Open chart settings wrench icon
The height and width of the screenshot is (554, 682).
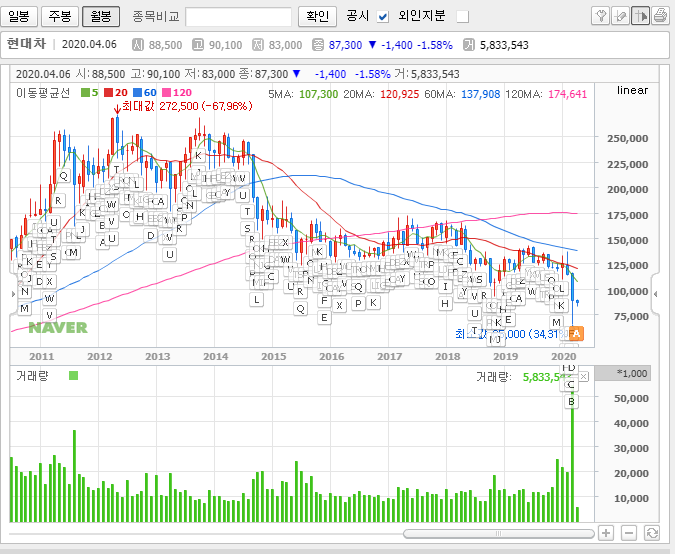tap(601, 16)
